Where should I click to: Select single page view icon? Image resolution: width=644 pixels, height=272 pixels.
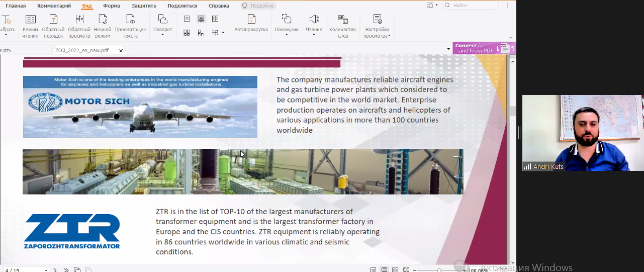(187, 19)
